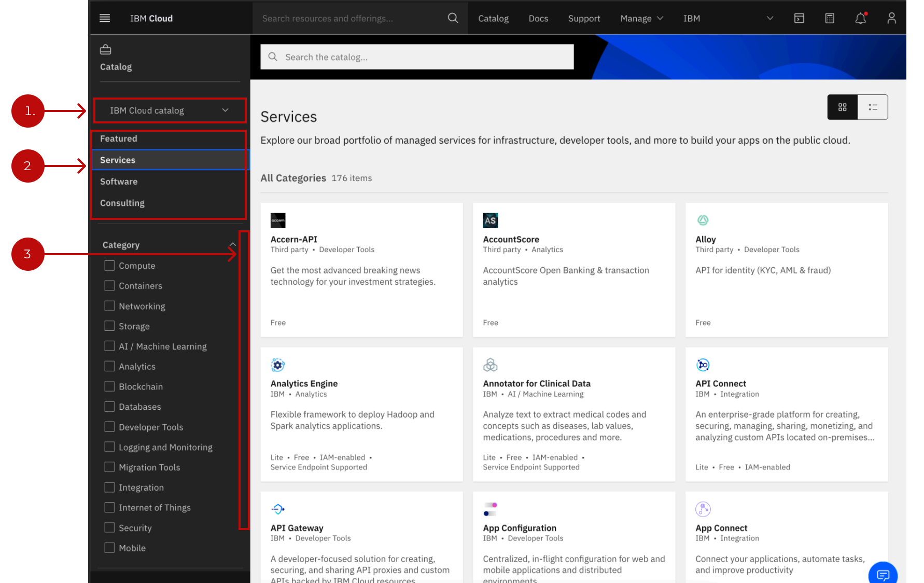Check the Security category filter
Image resolution: width=924 pixels, height=583 pixels.
pos(109,528)
